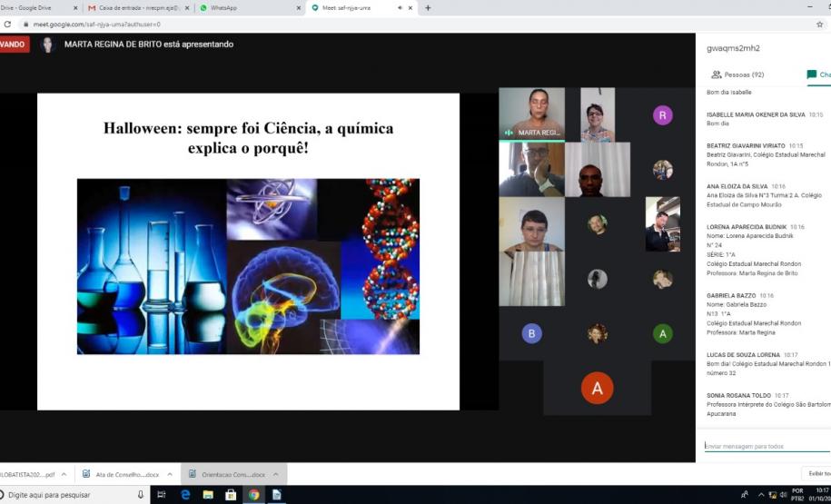This screenshot has width=831, height=504.
Task: Click the presented Halloween slide
Action: pos(248,252)
